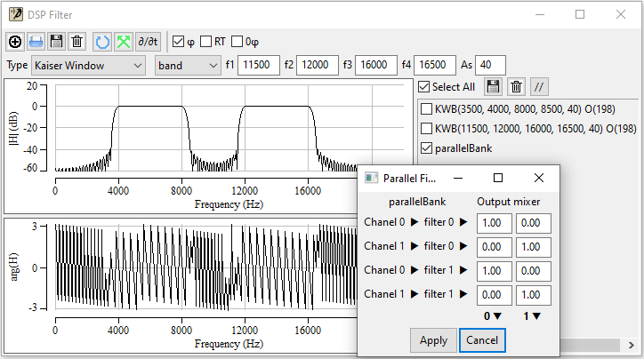644x359 pixels.
Task: Click the parallel bank '//' icon
Action: point(540,87)
